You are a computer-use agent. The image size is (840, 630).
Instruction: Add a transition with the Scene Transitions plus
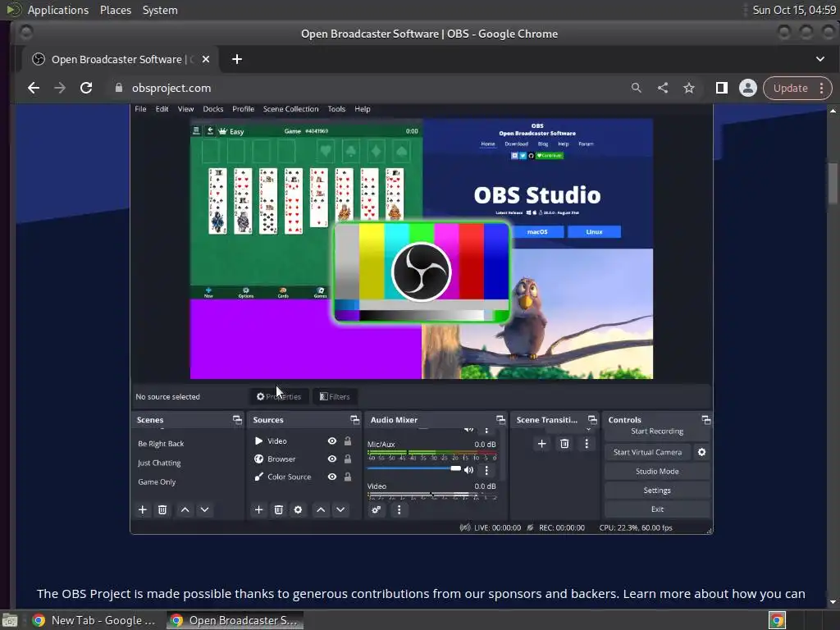(541, 444)
